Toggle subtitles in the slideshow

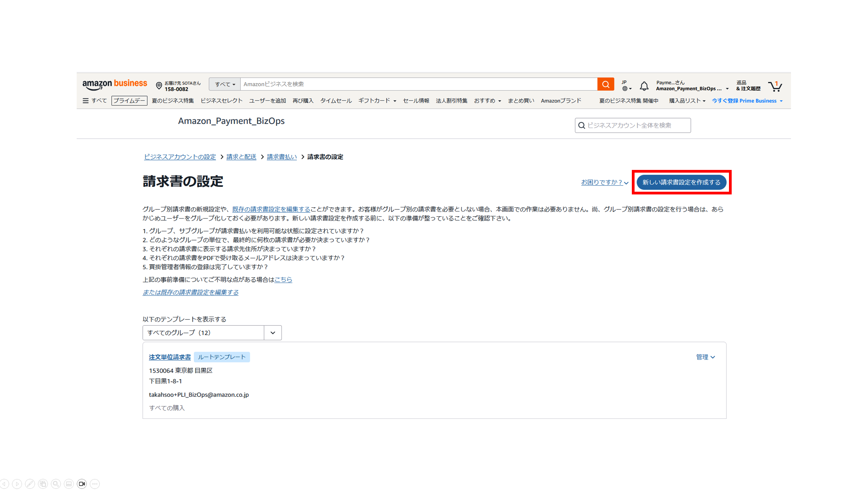[69, 484]
